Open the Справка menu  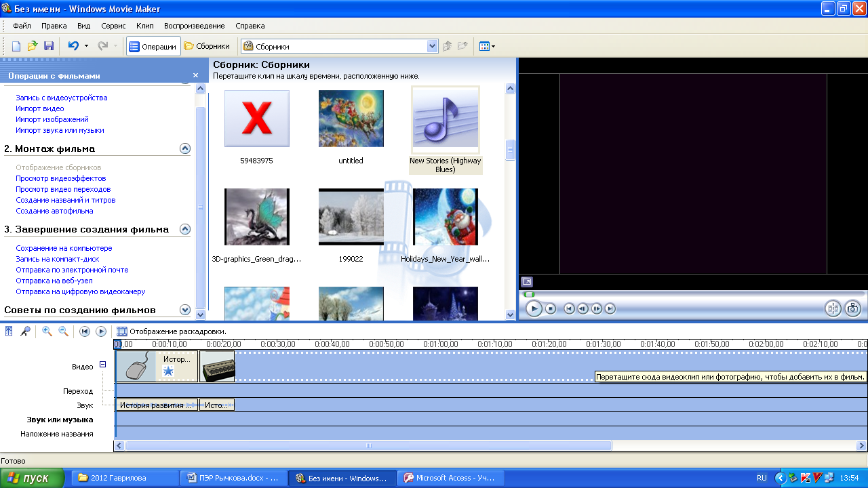[x=250, y=26]
